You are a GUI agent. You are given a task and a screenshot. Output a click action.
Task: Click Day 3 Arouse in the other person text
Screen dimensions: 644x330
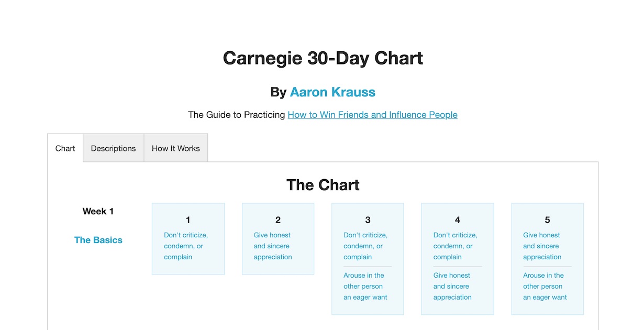[x=365, y=286]
